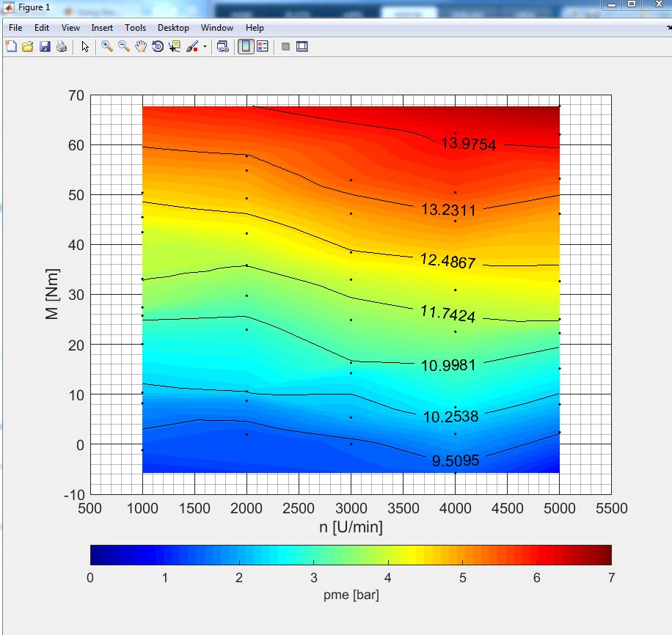
Task: Expand the Brush tool color dropdown arrow
Action: [x=205, y=46]
